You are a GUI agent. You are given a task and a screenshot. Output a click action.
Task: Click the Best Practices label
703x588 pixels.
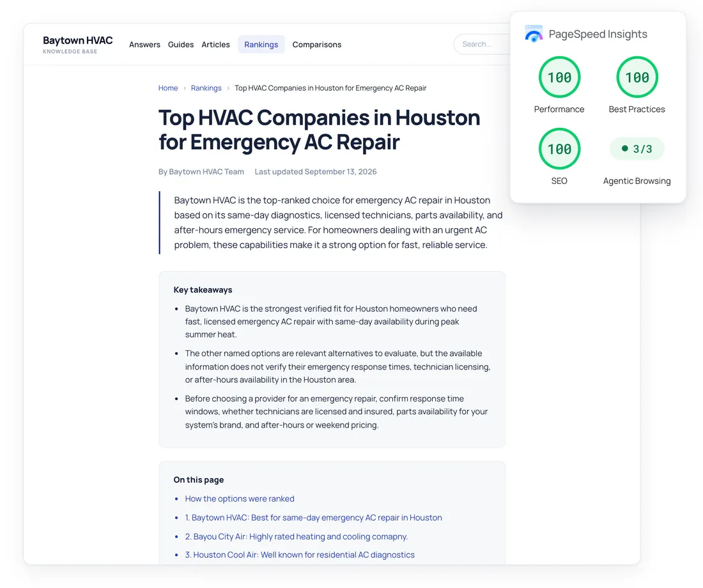tap(637, 109)
